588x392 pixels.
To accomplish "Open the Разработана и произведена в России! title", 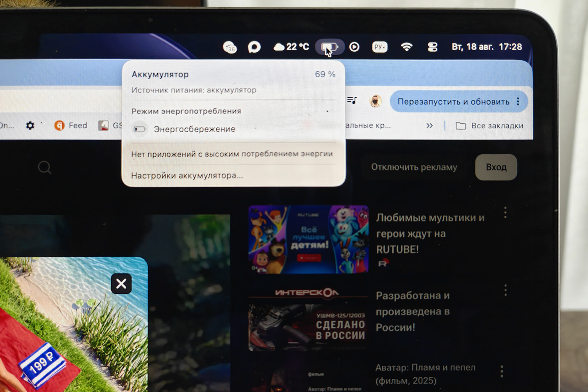I will pos(413,311).
